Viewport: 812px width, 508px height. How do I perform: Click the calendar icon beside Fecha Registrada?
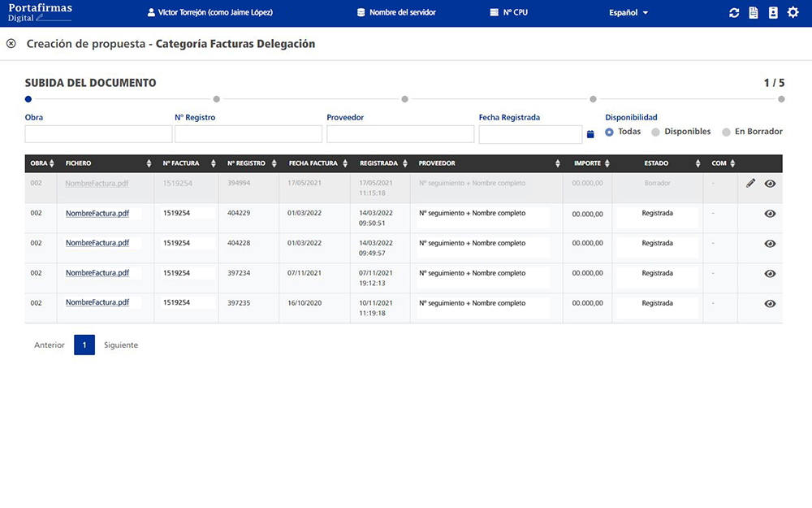[x=590, y=134]
